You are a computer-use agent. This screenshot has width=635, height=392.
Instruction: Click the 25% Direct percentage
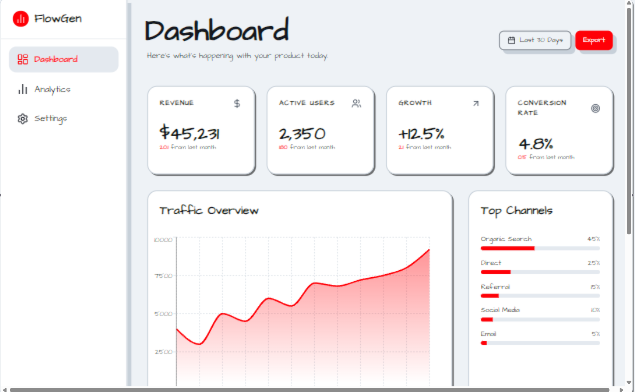point(594,263)
